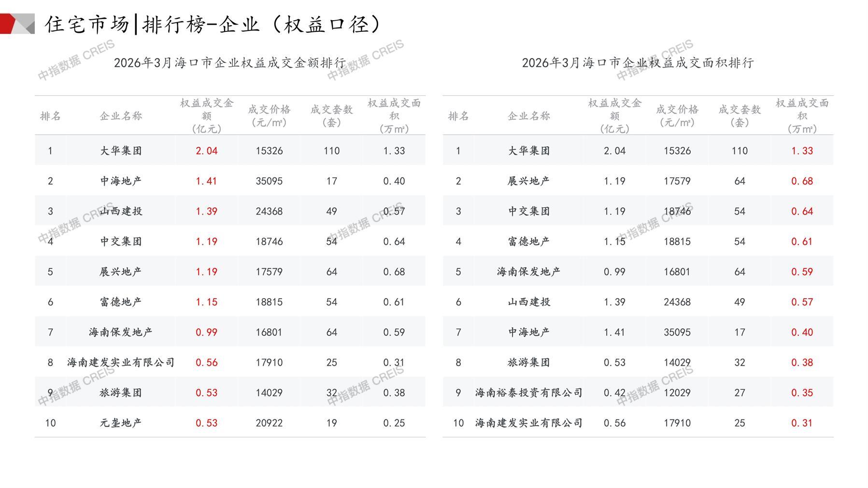Click the red 0.99 amount for 海南保发地产
The height and width of the screenshot is (488, 868).
point(206,332)
